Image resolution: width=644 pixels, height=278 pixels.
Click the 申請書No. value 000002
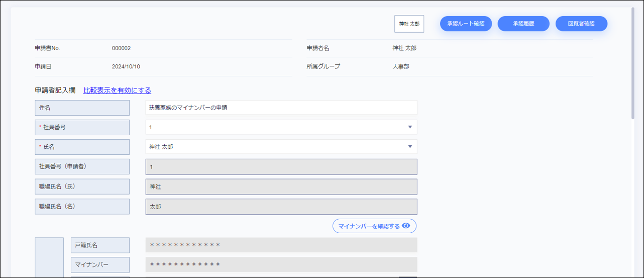point(121,48)
